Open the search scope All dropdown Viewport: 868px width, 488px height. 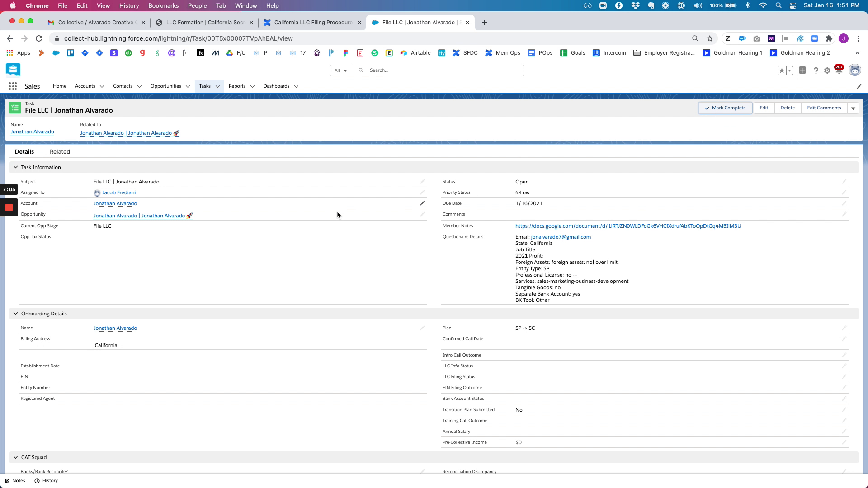340,70
